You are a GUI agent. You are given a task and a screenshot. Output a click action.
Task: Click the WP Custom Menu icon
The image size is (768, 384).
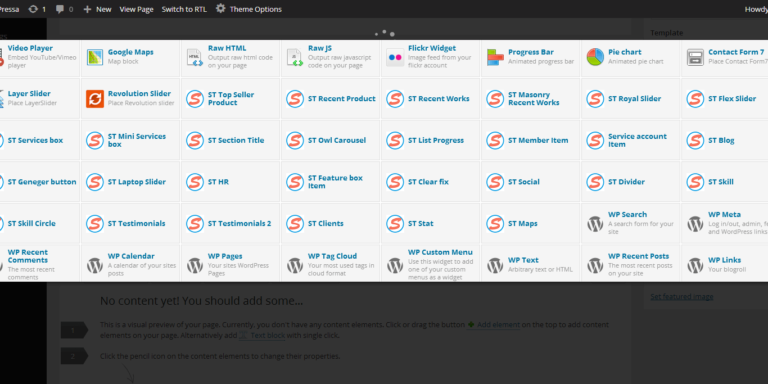395,265
